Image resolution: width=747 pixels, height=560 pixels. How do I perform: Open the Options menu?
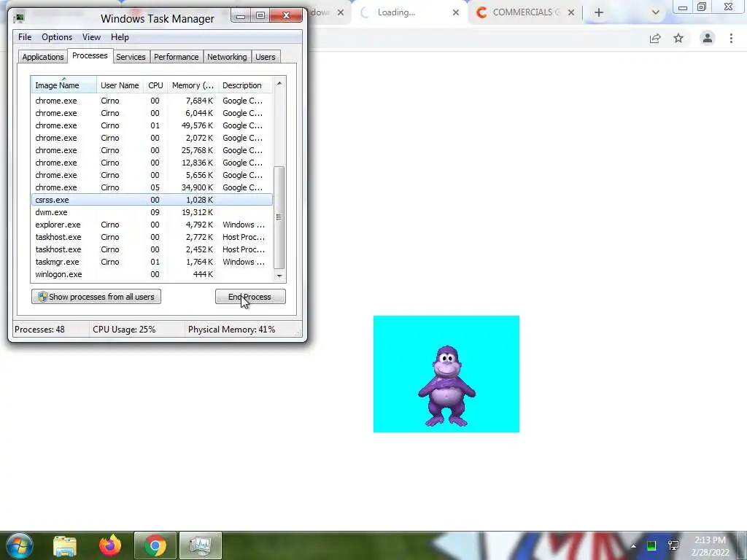click(x=57, y=37)
